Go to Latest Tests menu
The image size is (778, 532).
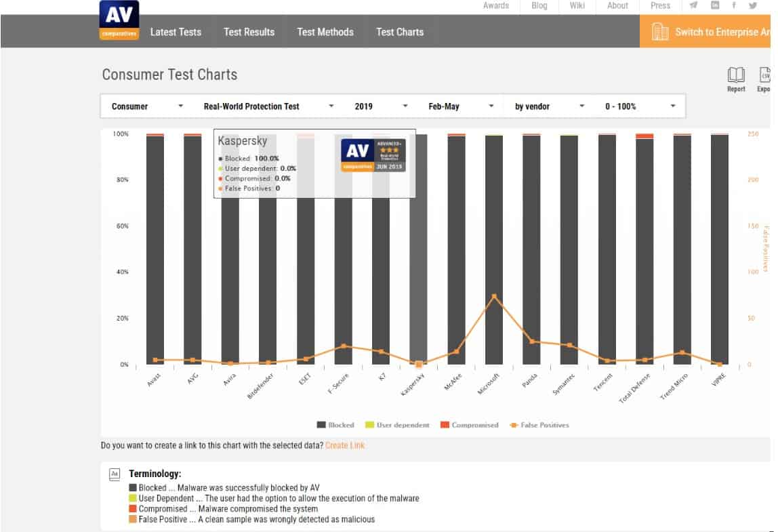176,32
